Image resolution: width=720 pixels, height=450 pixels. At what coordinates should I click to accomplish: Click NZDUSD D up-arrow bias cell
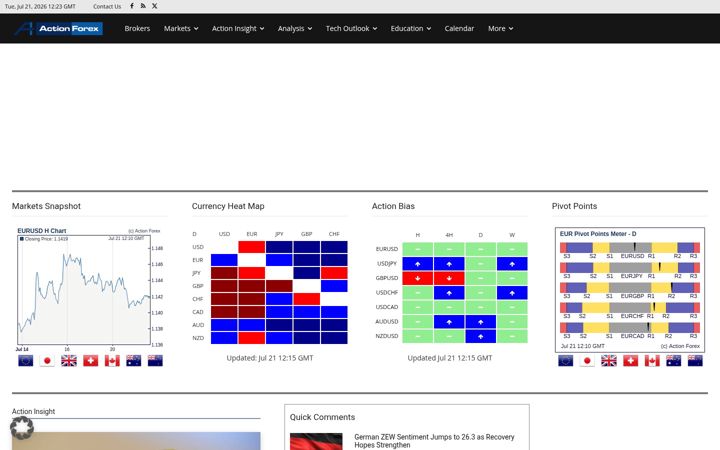[x=480, y=336]
